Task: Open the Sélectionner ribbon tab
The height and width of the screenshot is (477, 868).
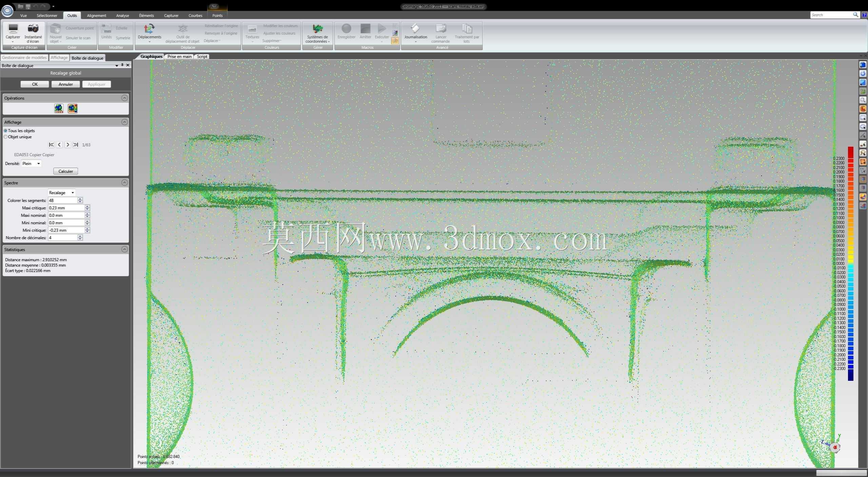Action: point(47,16)
